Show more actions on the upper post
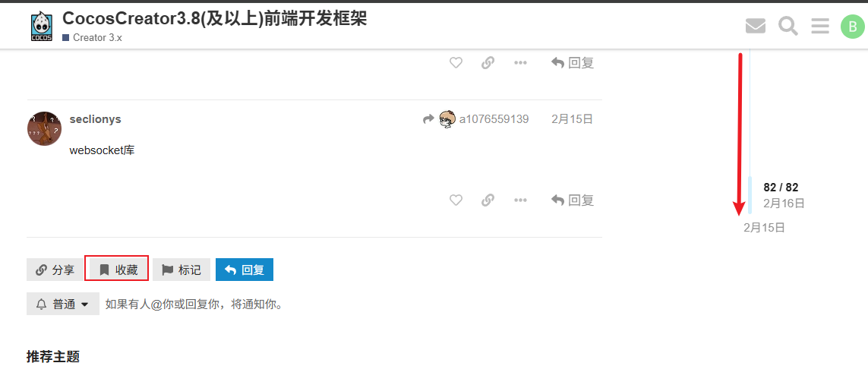868x366 pixels. (519, 62)
